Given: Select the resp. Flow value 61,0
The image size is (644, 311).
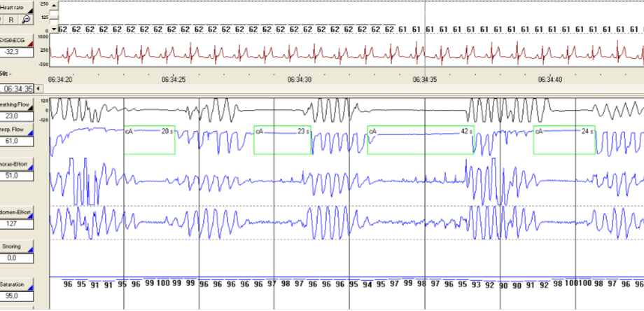Looking at the screenshot, I should [x=16, y=141].
